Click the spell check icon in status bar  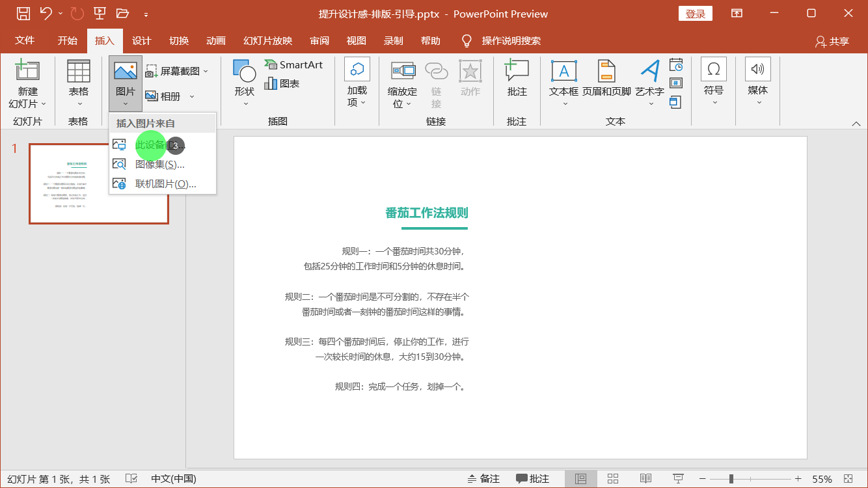tap(131, 478)
